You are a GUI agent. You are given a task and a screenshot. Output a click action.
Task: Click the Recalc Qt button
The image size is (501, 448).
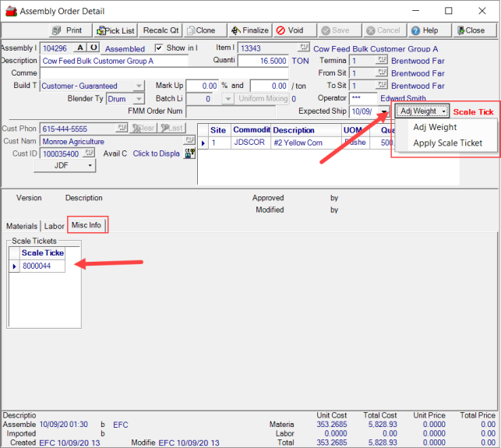coord(161,30)
